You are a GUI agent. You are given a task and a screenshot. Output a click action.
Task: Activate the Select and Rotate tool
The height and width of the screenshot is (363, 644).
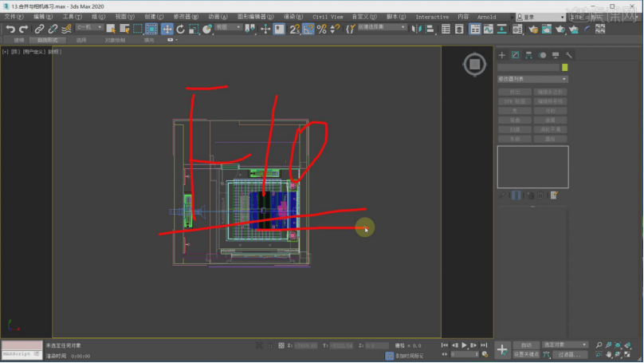(180, 29)
